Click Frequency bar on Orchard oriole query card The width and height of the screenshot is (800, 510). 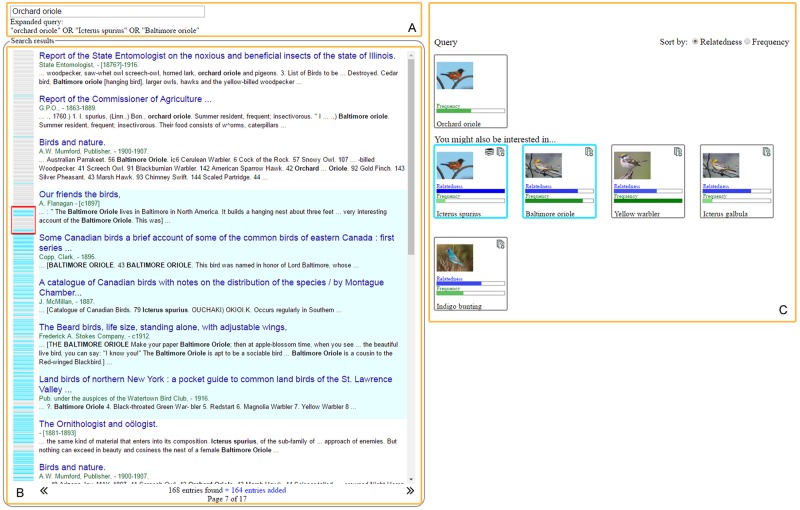point(470,111)
